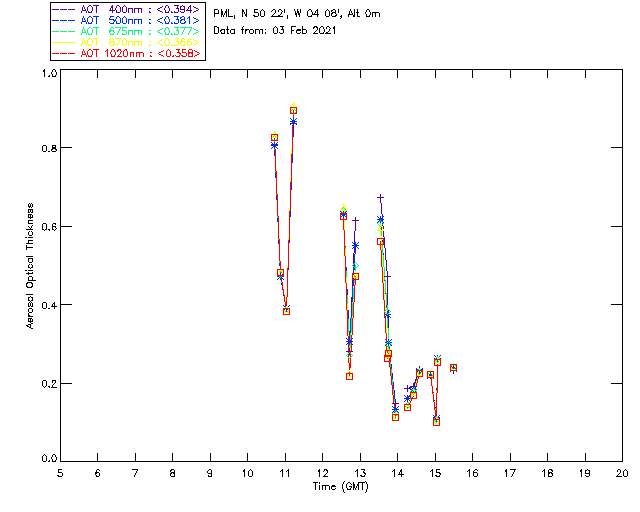Image resolution: width=640 pixels, height=512 pixels.
Task: Click the 1.0 y-axis tick label
Action: [49, 73]
